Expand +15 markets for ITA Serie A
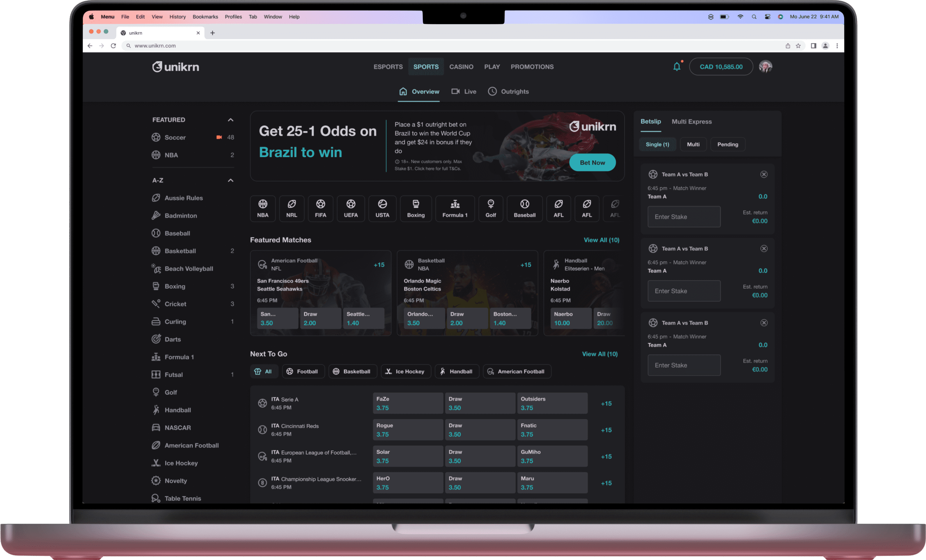 606,404
